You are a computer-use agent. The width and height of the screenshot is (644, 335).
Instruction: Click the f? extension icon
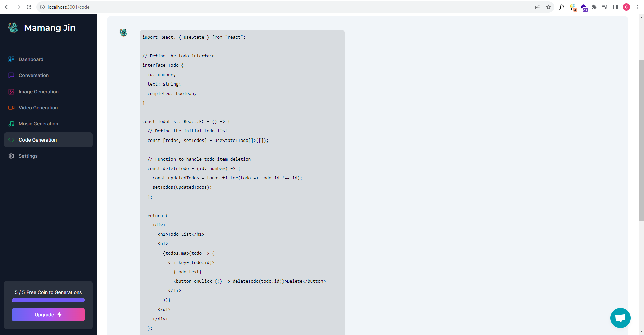(562, 7)
